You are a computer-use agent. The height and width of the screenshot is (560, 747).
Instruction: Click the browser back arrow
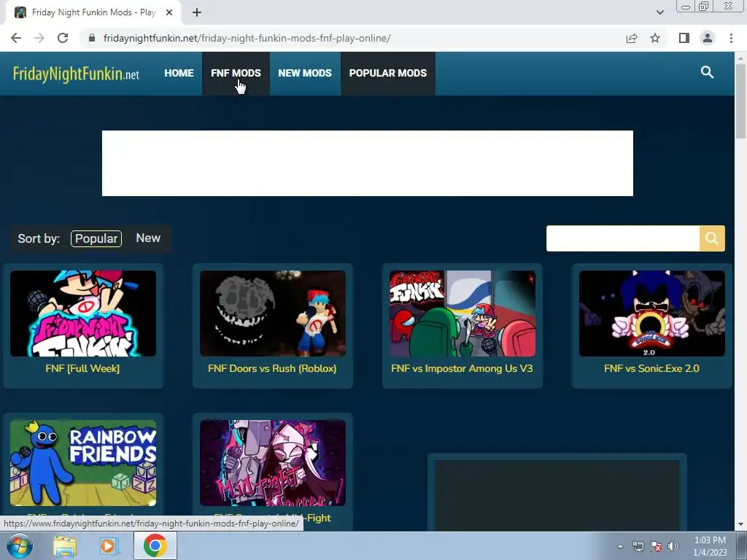click(x=16, y=38)
